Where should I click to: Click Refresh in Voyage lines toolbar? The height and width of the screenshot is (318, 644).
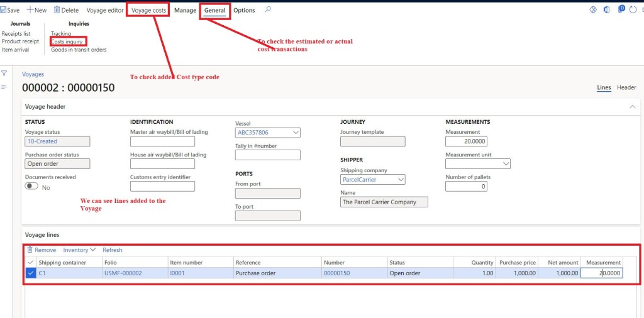pos(113,250)
